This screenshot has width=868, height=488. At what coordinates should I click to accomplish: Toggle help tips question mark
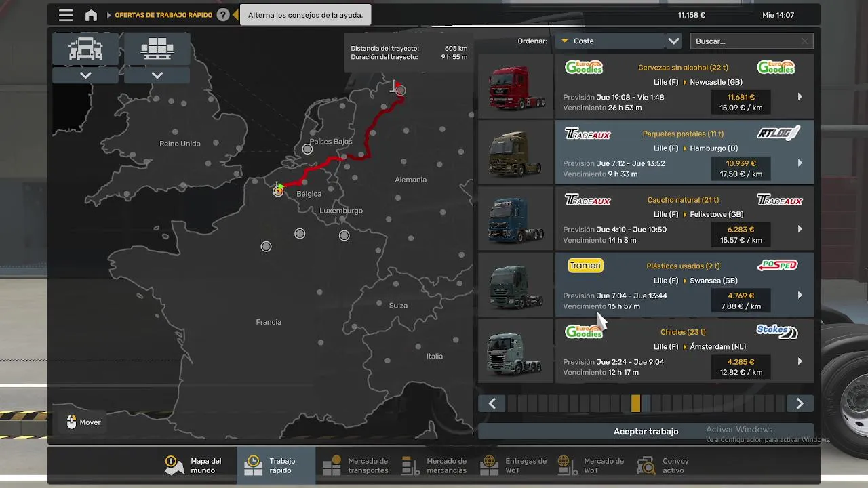(x=223, y=15)
